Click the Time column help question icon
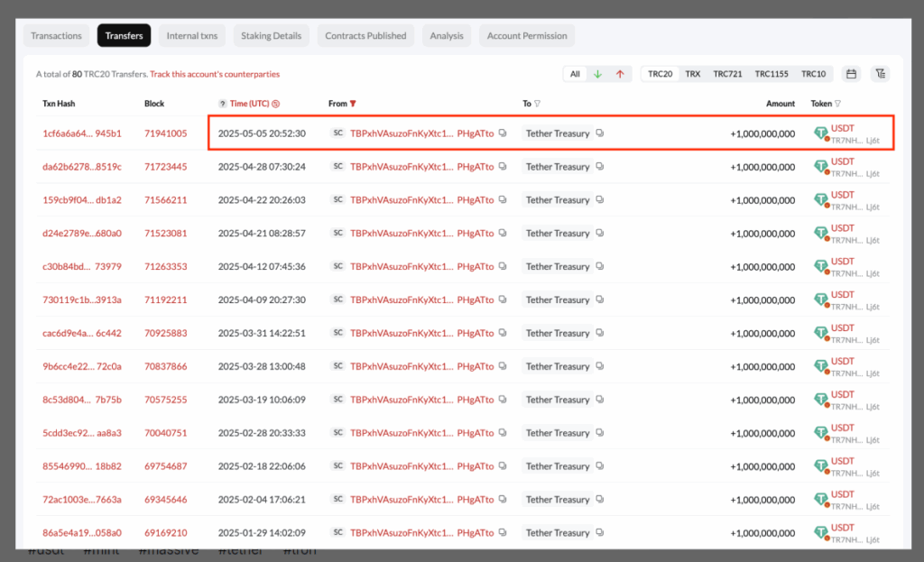924x562 pixels. pyautogui.click(x=223, y=104)
